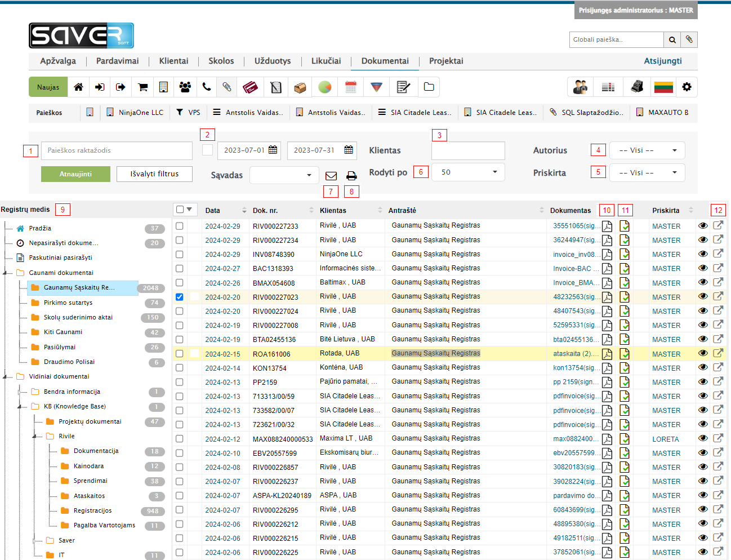Screen dimensions: 731x560
Task: Uncheck the RIV000227023 row checkbox
Action: click(x=180, y=297)
